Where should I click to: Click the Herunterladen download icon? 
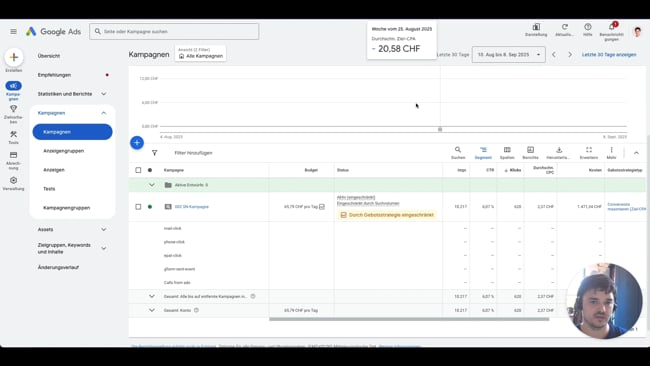click(x=559, y=150)
